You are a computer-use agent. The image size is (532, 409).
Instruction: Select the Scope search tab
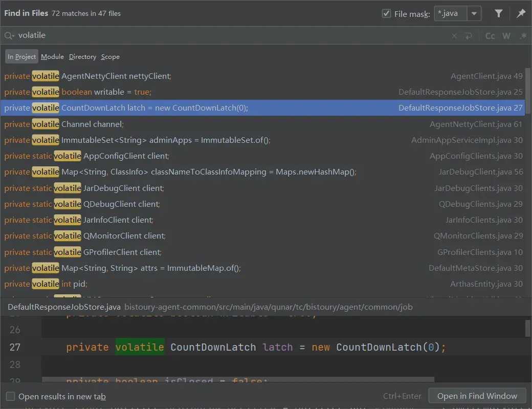click(110, 57)
